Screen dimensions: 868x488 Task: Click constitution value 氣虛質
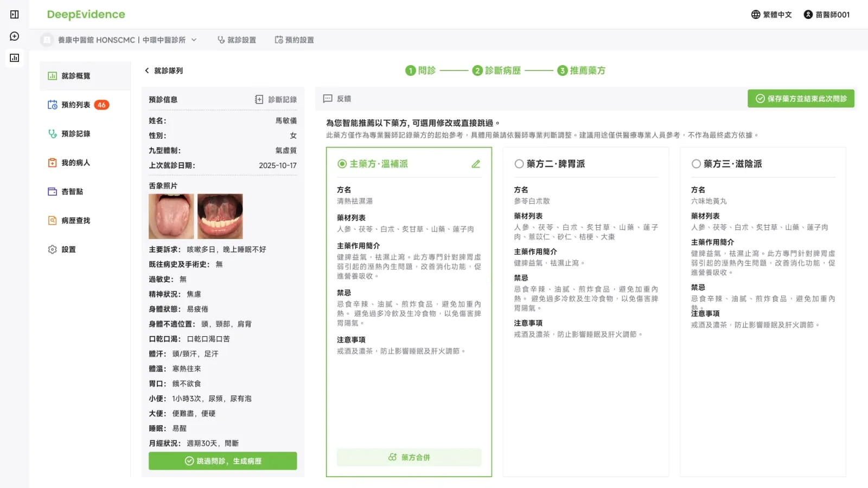coord(286,150)
